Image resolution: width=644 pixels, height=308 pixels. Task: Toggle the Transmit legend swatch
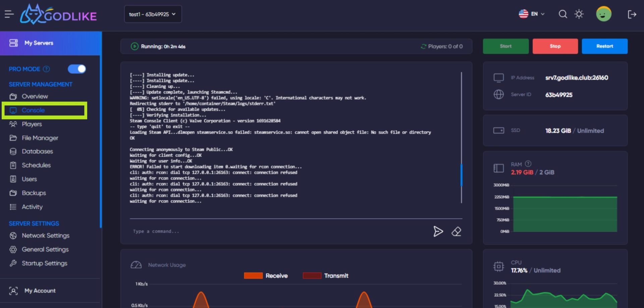312,276
